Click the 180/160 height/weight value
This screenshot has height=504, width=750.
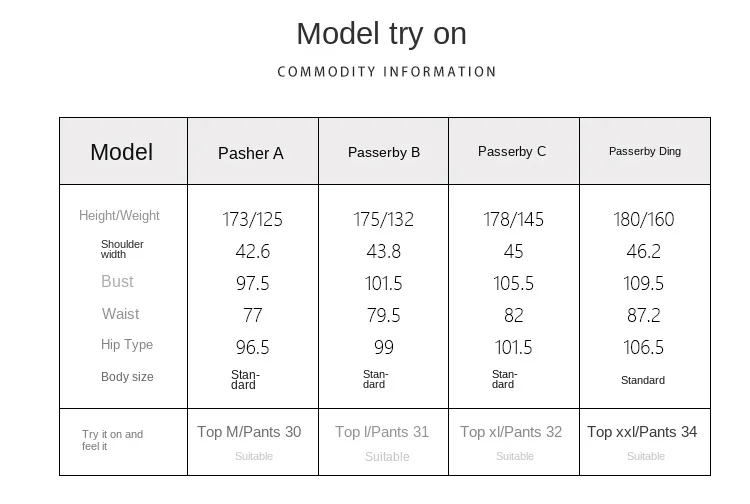coord(644,219)
